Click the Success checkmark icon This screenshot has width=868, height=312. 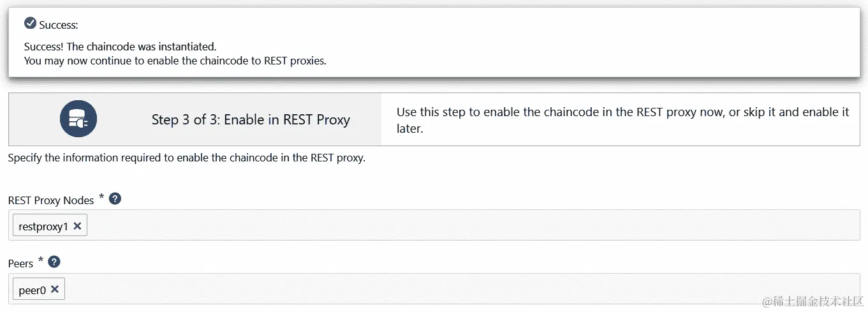[x=30, y=24]
